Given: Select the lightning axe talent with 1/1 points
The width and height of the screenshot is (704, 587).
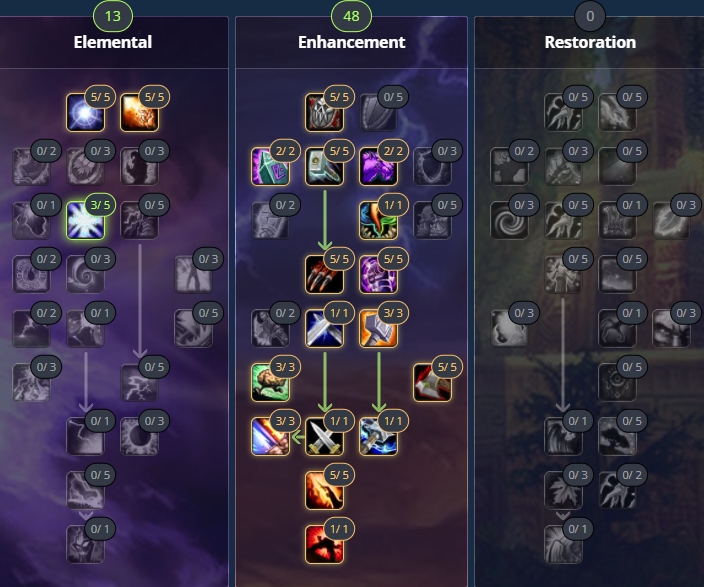Looking at the screenshot, I should coord(378,437).
